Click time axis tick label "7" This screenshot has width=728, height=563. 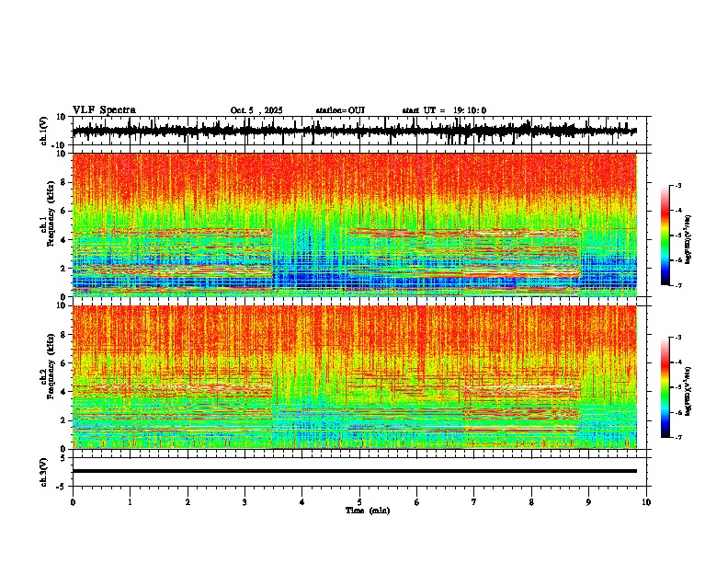(474, 502)
